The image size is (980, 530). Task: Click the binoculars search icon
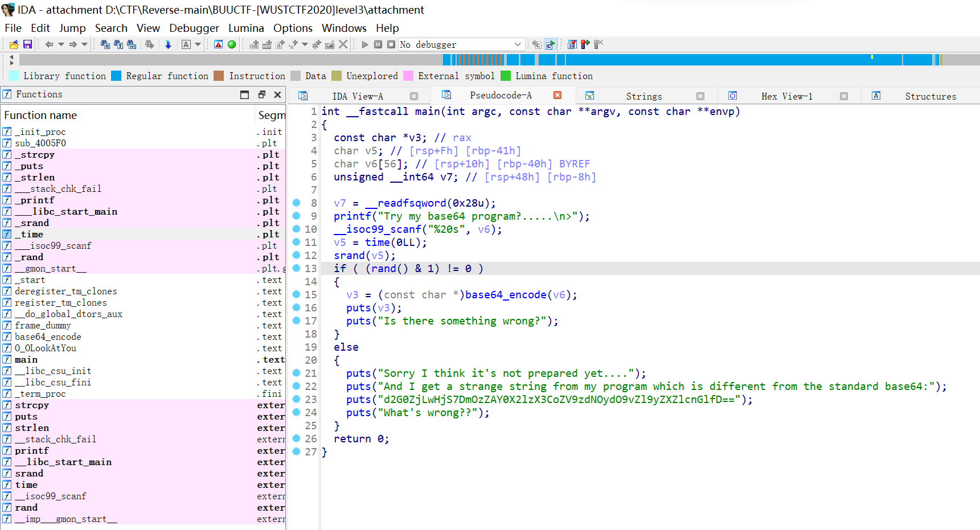click(105, 44)
